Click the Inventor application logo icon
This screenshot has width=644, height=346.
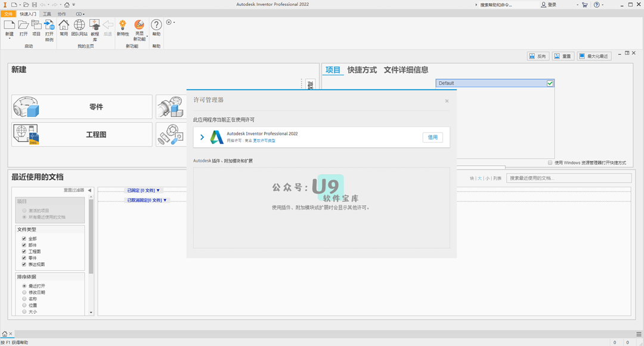click(x=5, y=5)
